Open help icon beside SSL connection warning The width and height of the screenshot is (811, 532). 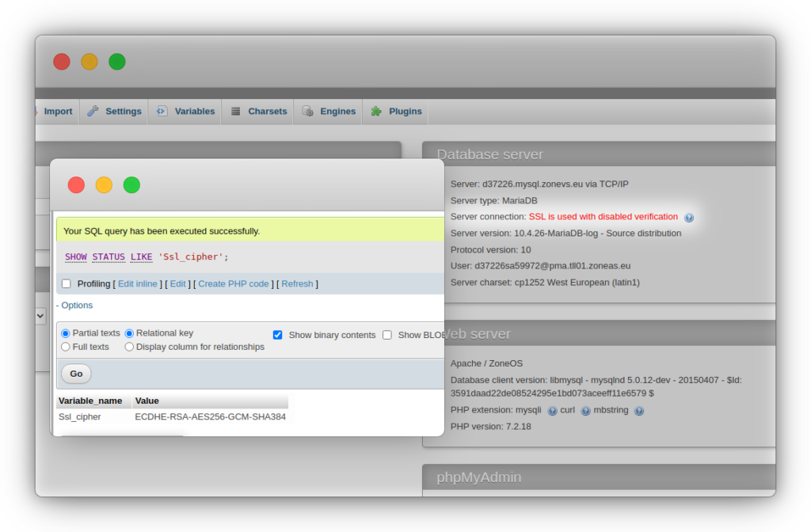click(689, 218)
